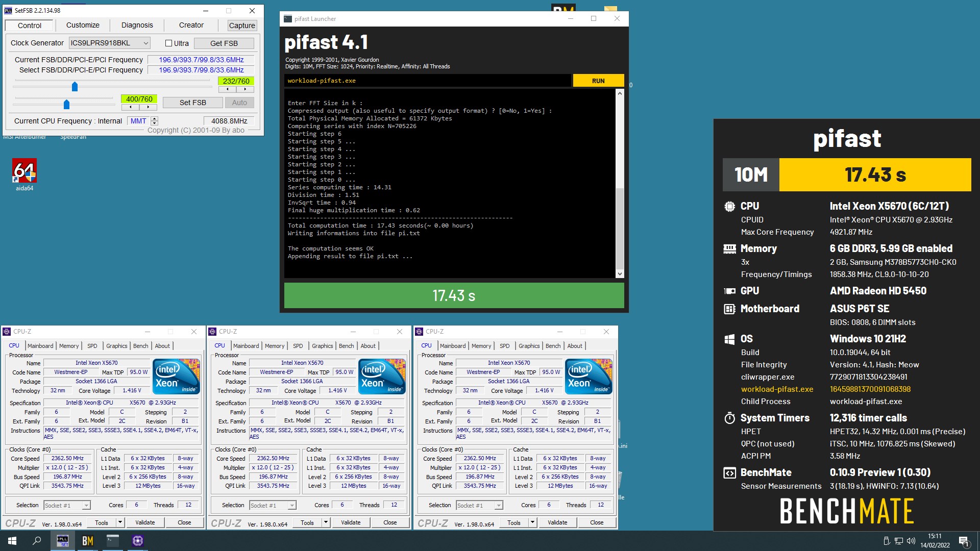Open the About tab in rightmost CPU-Z
The image size is (980, 551).
click(x=575, y=346)
